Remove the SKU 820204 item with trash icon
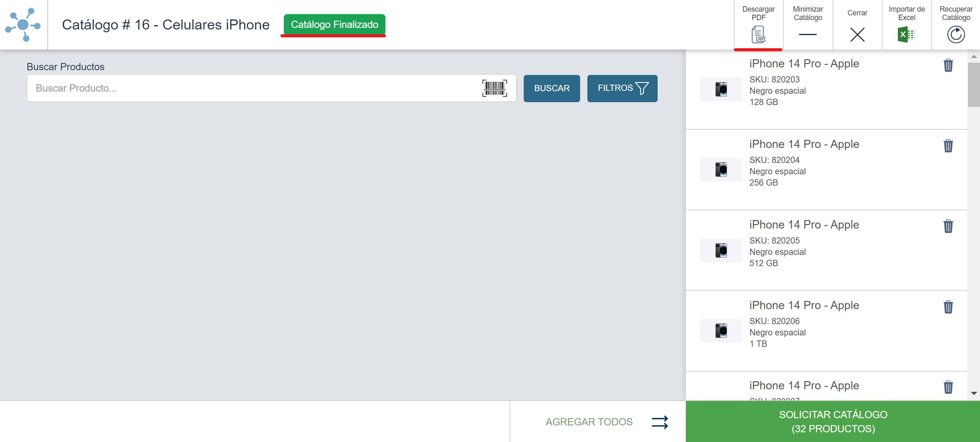 tap(948, 146)
